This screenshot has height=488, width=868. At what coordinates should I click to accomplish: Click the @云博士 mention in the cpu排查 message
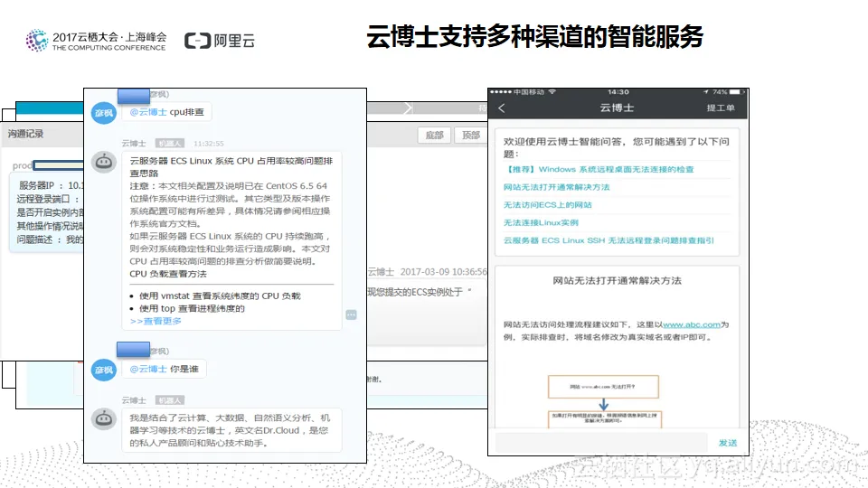coord(147,112)
